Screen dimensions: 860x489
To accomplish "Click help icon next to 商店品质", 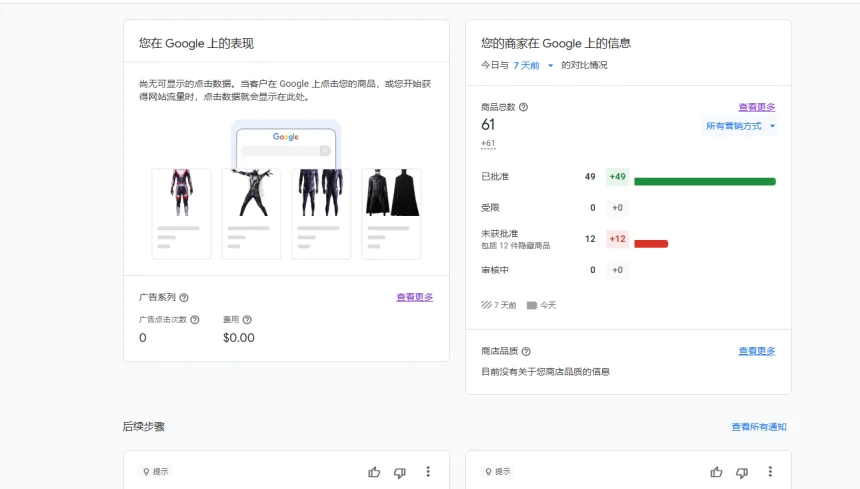I will [526, 352].
